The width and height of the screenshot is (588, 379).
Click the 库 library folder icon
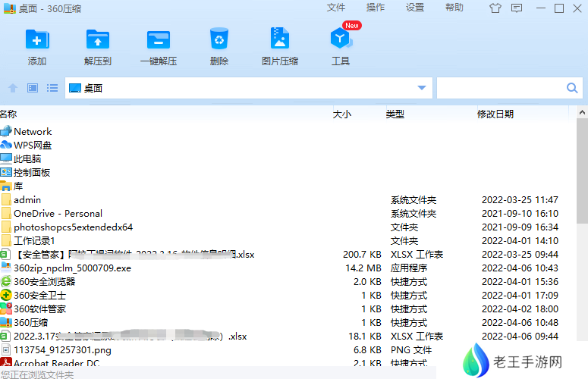6,186
